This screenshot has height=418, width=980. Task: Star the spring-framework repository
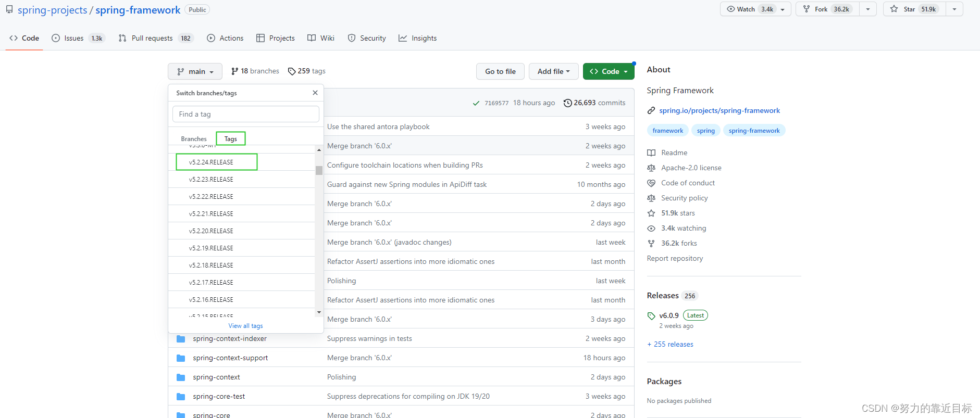(x=914, y=9)
